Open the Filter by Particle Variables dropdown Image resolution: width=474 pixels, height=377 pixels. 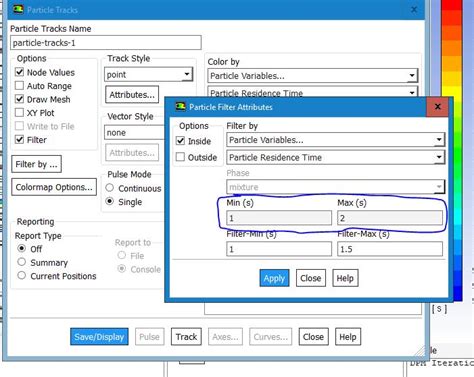(335, 140)
